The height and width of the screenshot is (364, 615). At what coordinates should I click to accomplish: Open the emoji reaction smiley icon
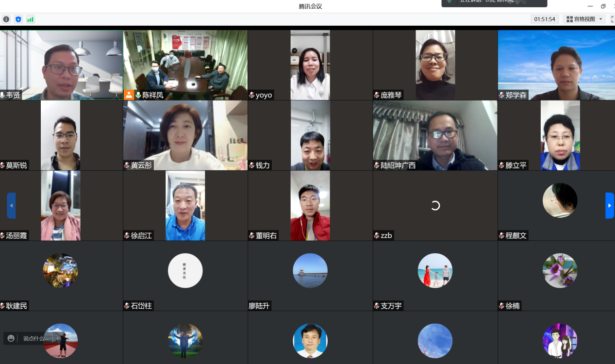11,338
